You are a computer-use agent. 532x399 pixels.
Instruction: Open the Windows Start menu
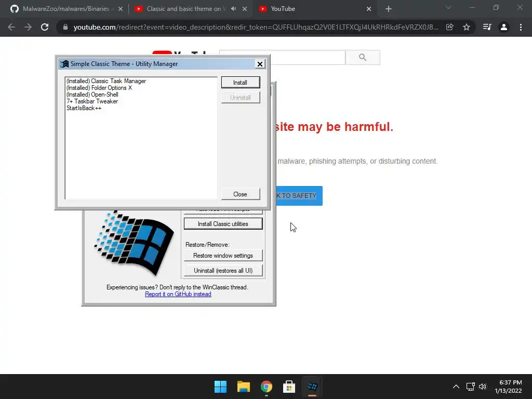coord(220,387)
